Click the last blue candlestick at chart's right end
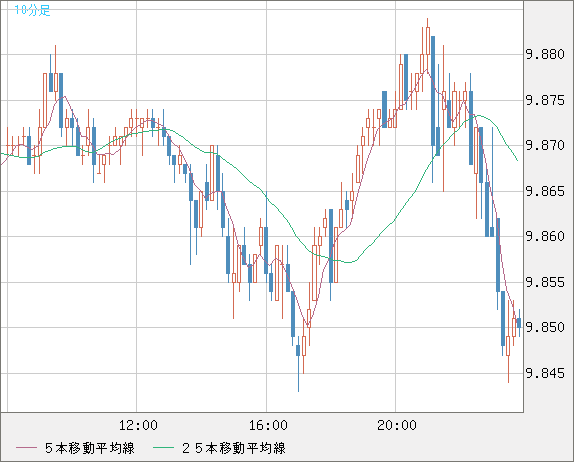Screen dimensions: 574x462 [519, 323]
